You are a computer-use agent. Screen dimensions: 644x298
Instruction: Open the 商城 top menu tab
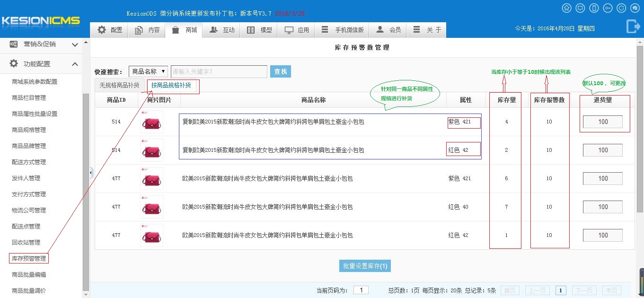point(185,30)
